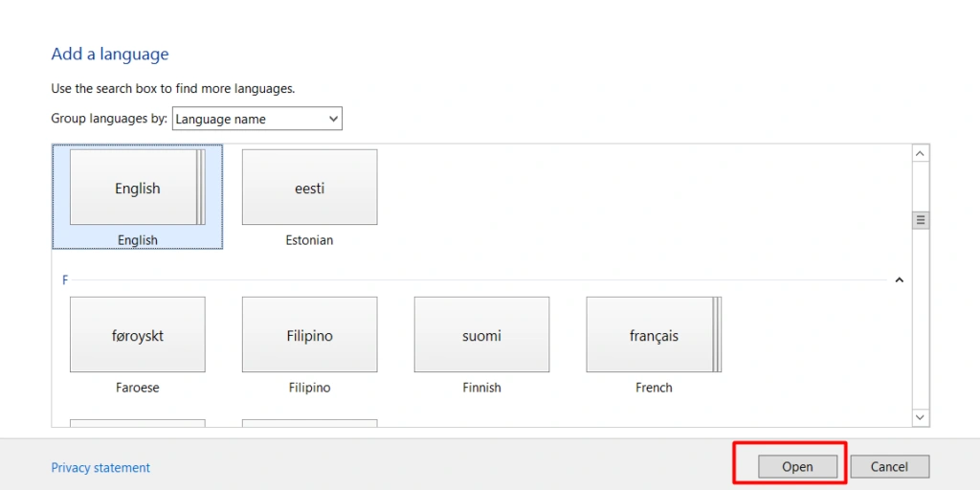Click the scrollbar up arrow
The image size is (980, 490).
click(921, 154)
